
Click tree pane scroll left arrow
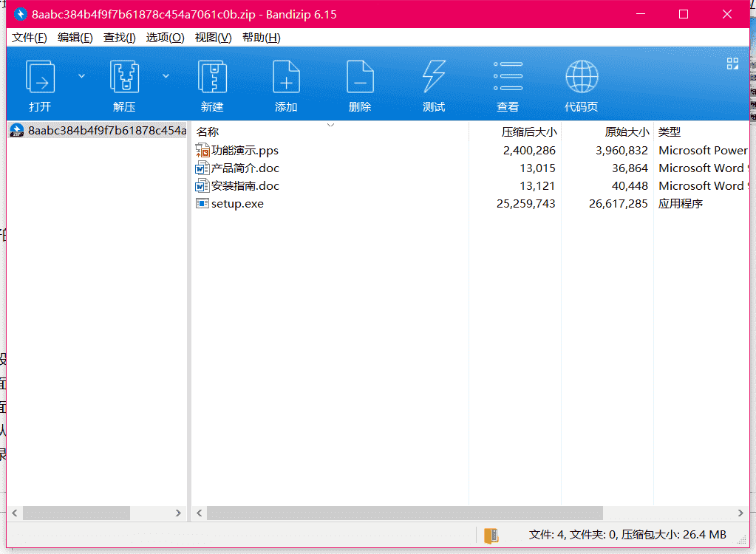coord(15,513)
